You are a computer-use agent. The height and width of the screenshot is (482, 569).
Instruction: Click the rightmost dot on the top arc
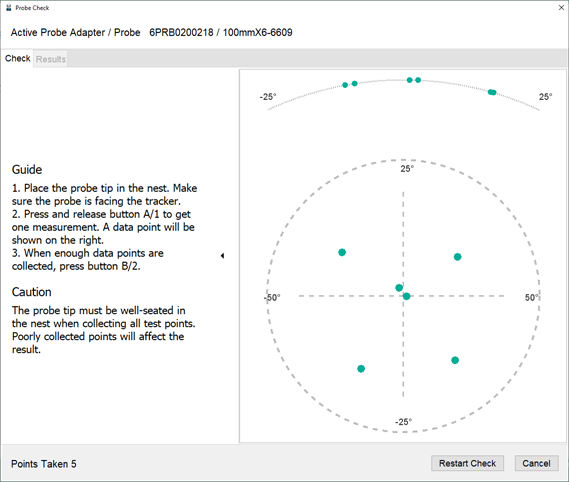(x=493, y=92)
